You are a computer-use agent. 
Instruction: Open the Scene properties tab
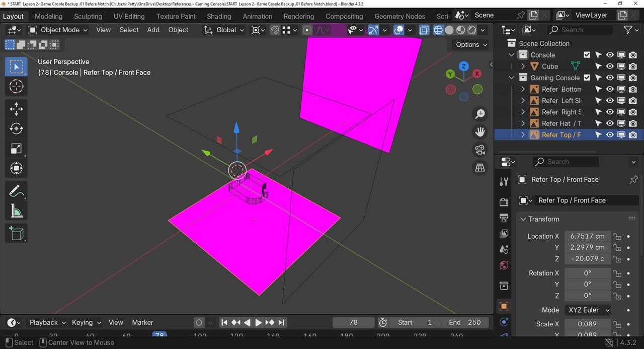(504, 249)
